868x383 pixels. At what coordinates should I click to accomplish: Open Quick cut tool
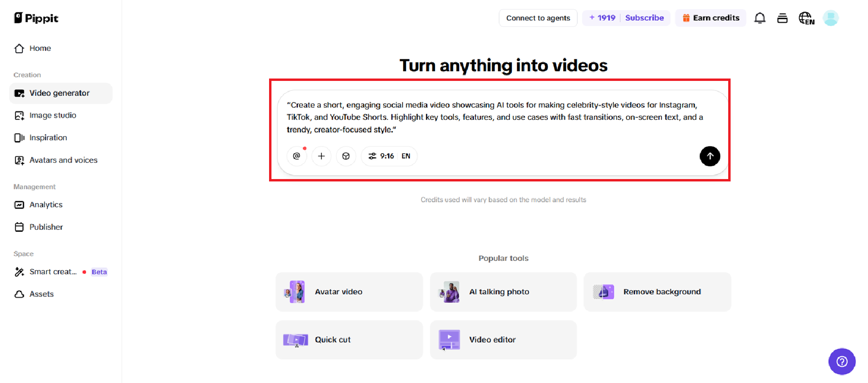coord(349,340)
